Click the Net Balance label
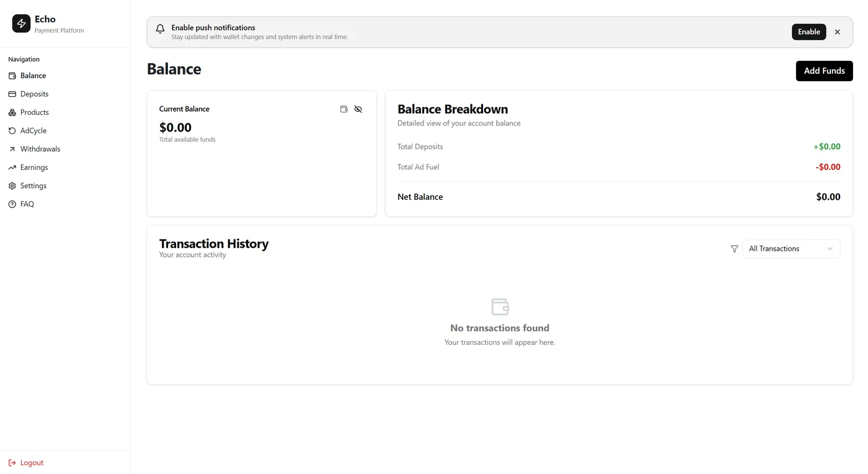This screenshot has height=474, width=868. click(420, 197)
